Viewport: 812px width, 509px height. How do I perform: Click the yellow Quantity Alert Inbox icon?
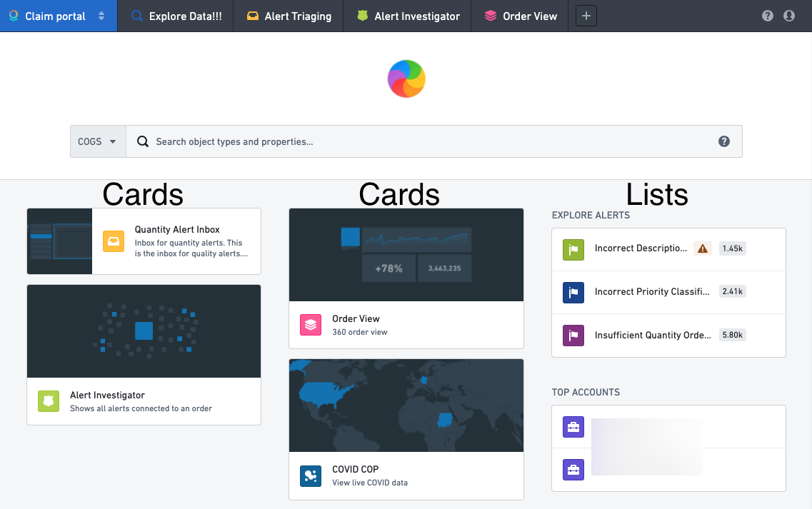114,241
